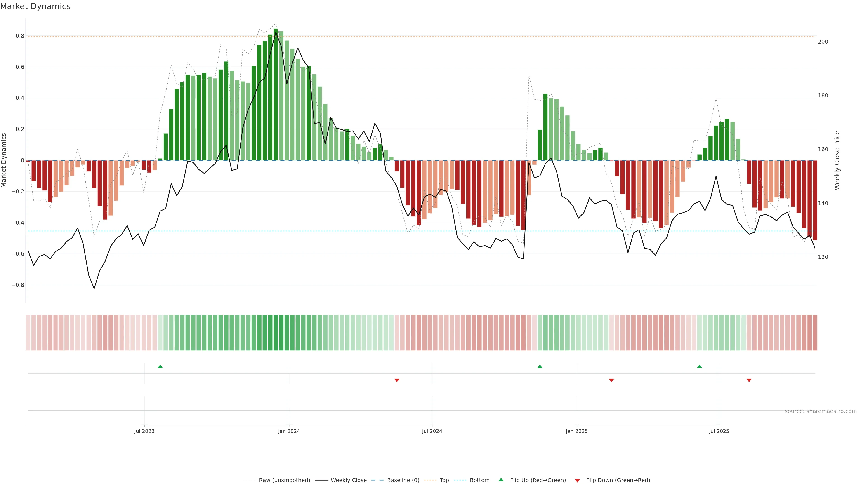Toggle the Baseline (0) legend entry
The height and width of the screenshot is (488, 868).
(403, 480)
